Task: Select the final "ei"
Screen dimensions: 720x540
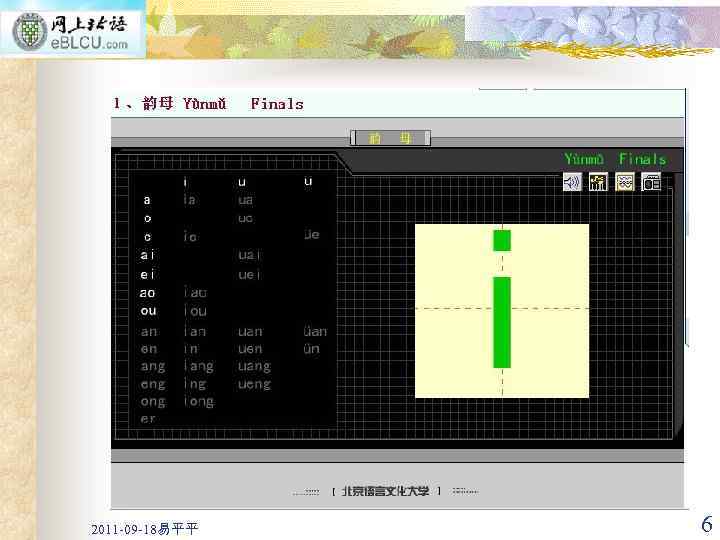Action: pos(147,275)
